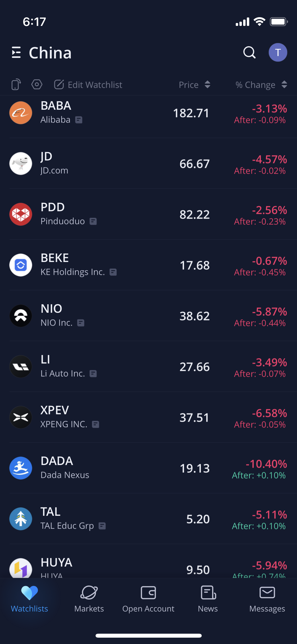
Task: Tap the device rotate icon in toolbar
Action: 16,85
